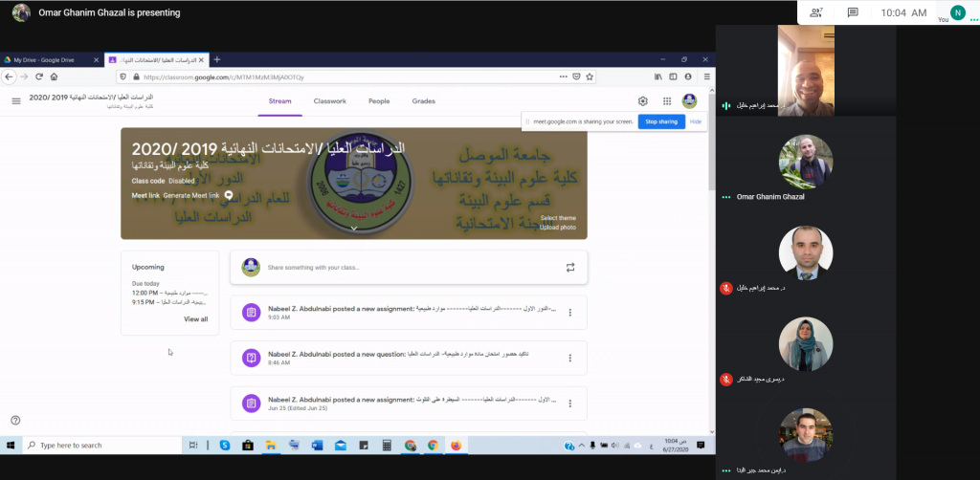Image resolution: width=980 pixels, height=480 pixels.
Task: Click the Stop sharing button
Action: tap(660, 122)
